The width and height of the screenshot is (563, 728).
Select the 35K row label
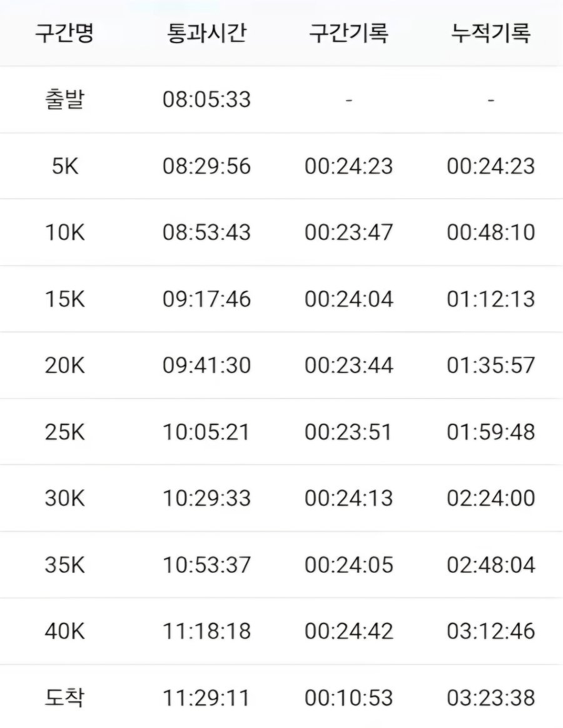64,565
